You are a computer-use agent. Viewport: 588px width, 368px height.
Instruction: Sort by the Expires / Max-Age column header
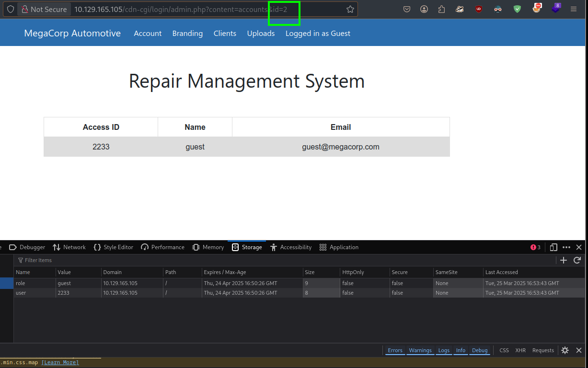(x=252, y=272)
